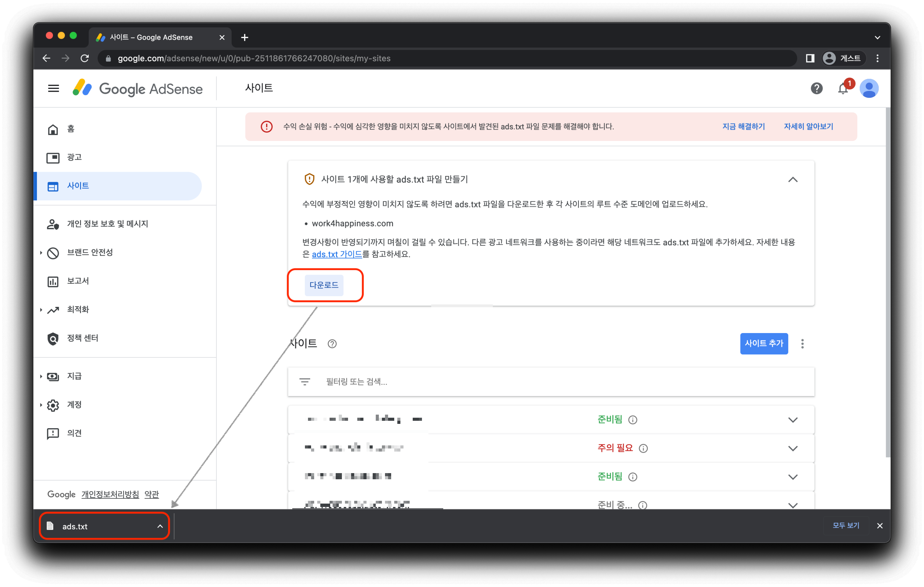The height and width of the screenshot is (587, 924).
Task: Close the 사이트 – Google AdSense tab
Action: (222, 37)
